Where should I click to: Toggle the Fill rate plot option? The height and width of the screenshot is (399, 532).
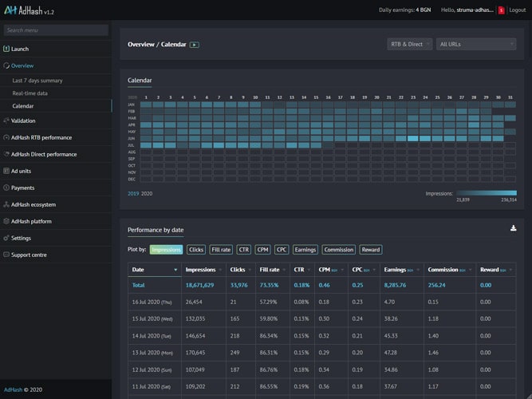coord(221,250)
